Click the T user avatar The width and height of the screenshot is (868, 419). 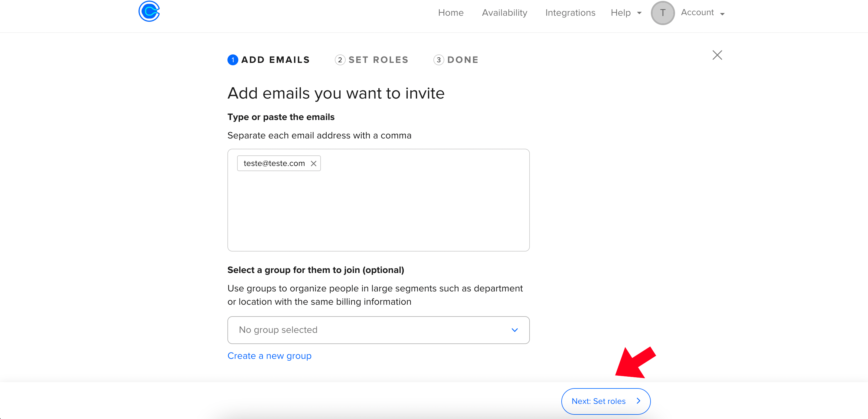[x=662, y=13]
